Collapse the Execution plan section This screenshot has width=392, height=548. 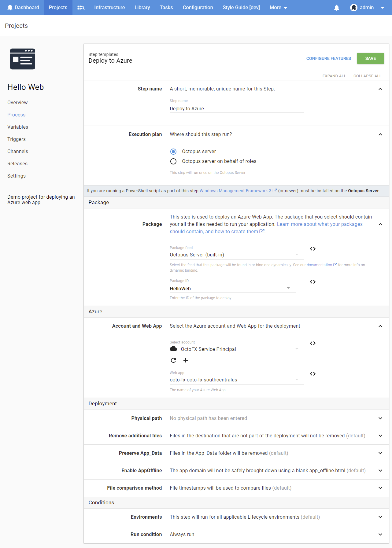click(380, 134)
